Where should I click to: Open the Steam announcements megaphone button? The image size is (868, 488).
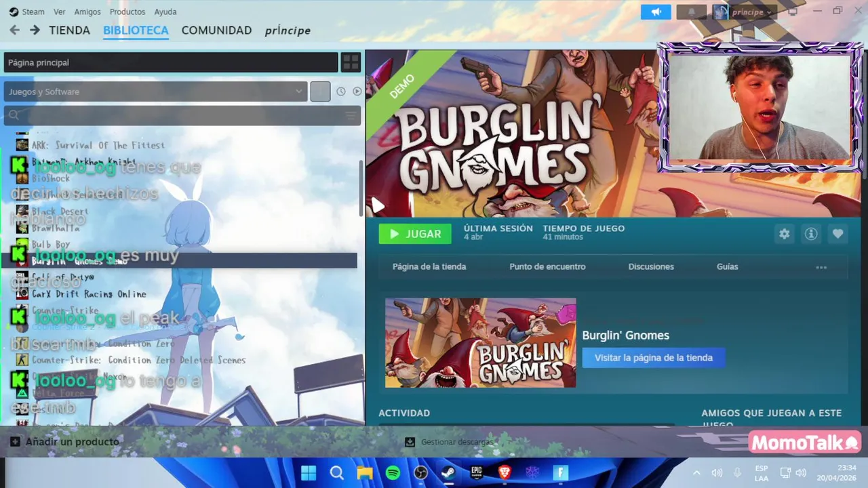[x=656, y=12]
